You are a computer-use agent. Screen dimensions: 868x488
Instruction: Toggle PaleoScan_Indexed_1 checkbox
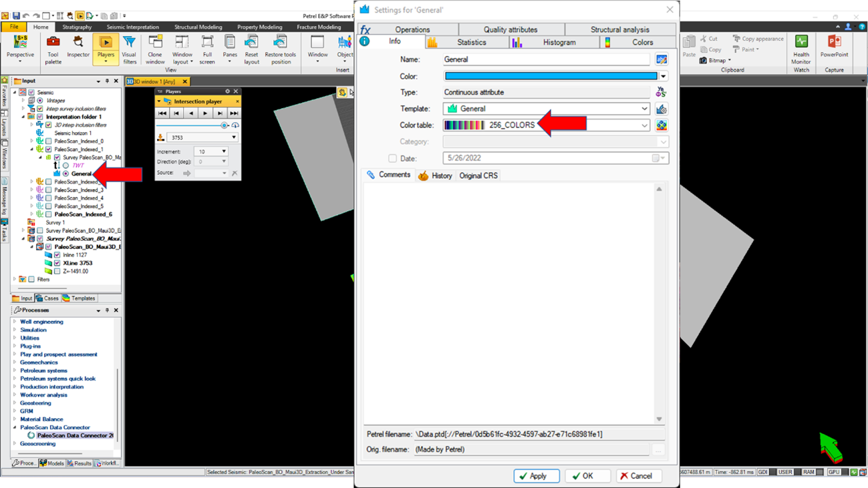pyautogui.click(x=49, y=150)
